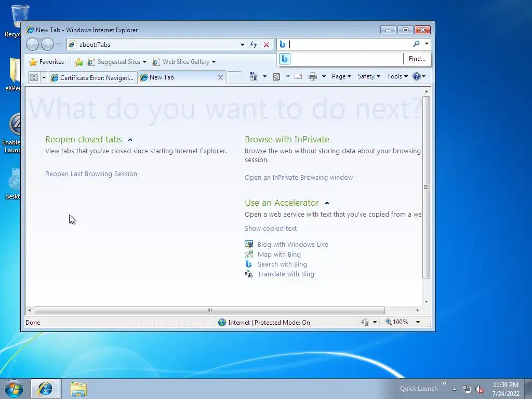Screen dimensions: 532x399
Task: Click the Add to Favorites Bar icon
Action: (79, 62)
